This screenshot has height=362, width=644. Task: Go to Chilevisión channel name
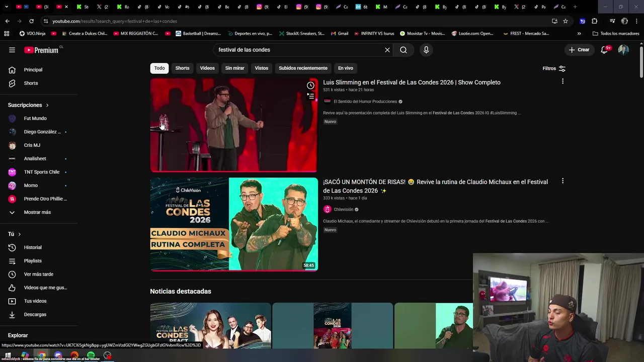[344, 210]
